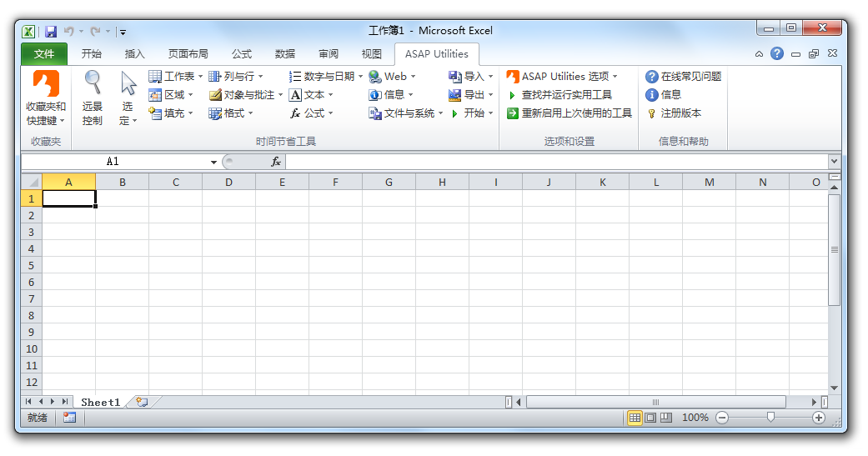This screenshot has height=456, width=868.
Task: Click the macro recording icon in status bar
Action: [69, 418]
